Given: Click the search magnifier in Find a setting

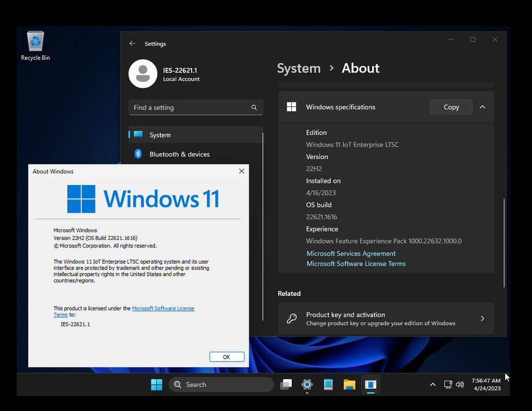Looking at the screenshot, I should tap(254, 107).
